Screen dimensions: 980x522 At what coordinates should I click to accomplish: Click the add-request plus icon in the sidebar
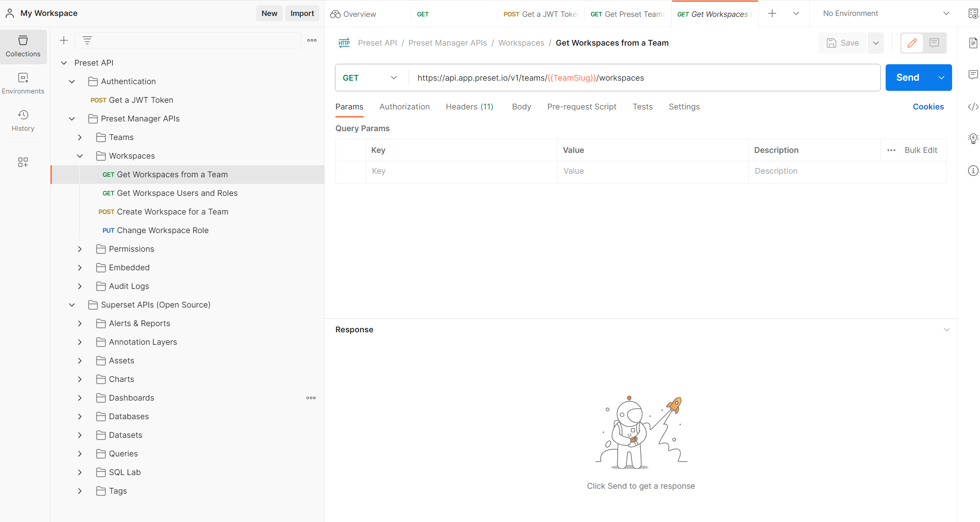pos(63,40)
